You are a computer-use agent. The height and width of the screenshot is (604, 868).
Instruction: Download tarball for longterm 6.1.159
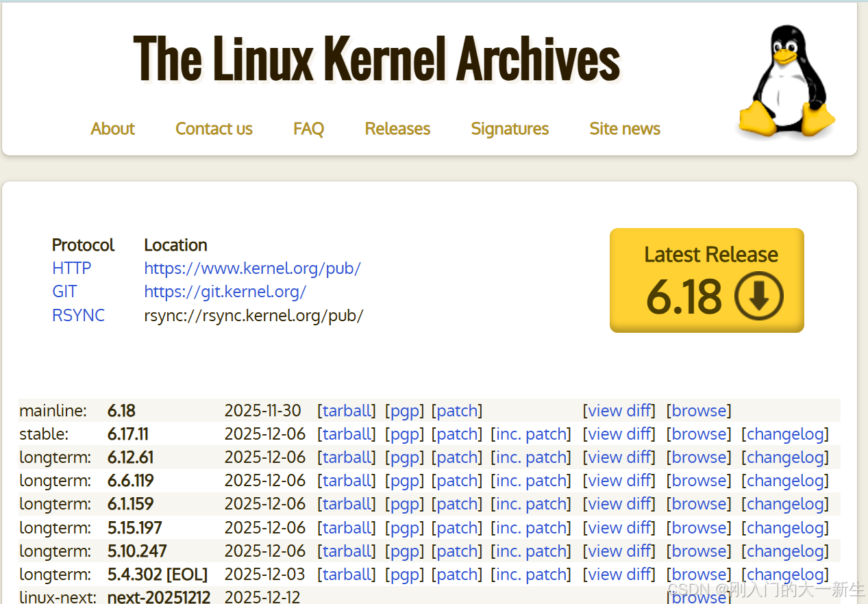(x=346, y=504)
